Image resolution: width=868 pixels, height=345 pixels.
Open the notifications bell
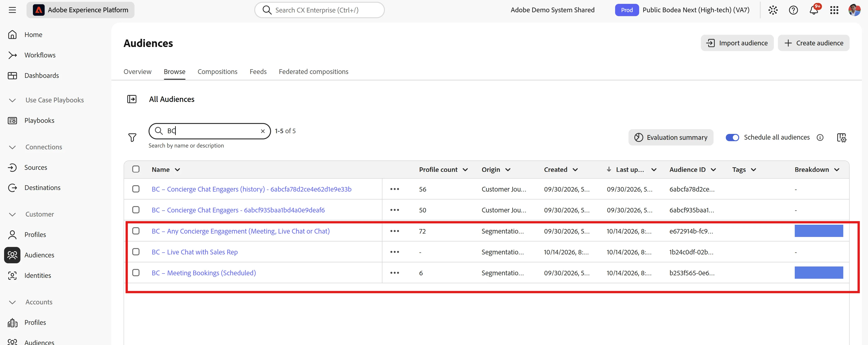814,10
